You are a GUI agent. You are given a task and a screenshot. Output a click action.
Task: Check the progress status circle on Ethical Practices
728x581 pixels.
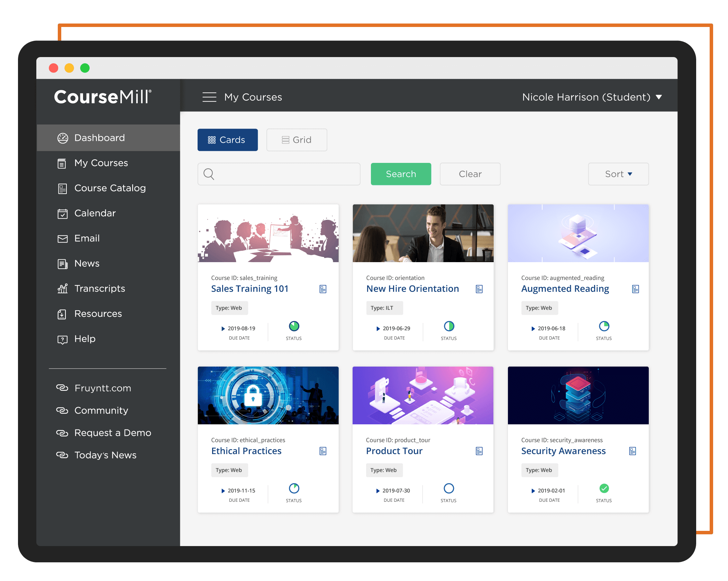(x=294, y=489)
